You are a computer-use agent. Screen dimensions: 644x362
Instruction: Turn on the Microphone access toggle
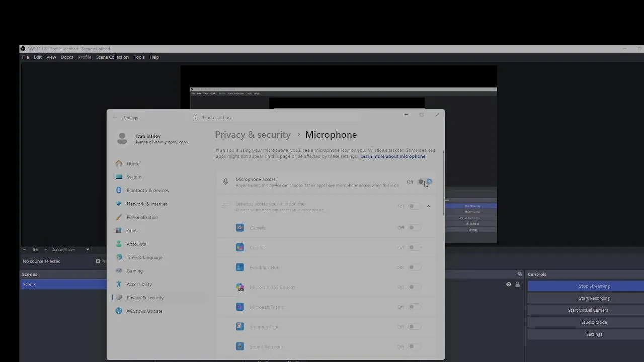click(425, 182)
